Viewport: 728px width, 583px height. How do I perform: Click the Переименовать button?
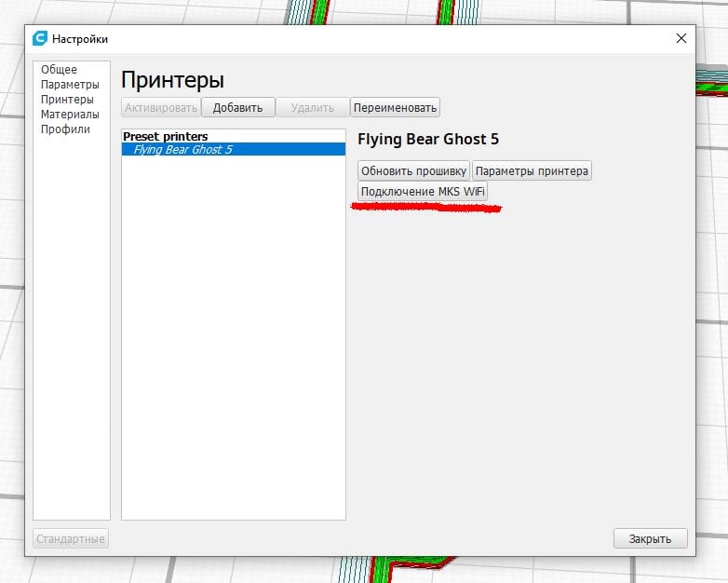pyautogui.click(x=395, y=108)
